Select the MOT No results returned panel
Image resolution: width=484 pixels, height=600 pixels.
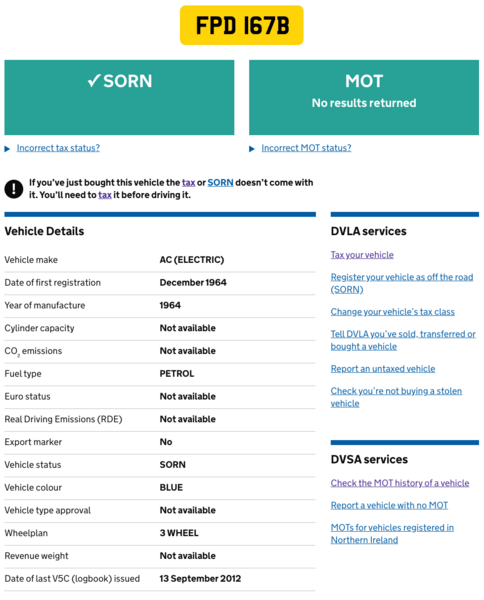(x=364, y=97)
